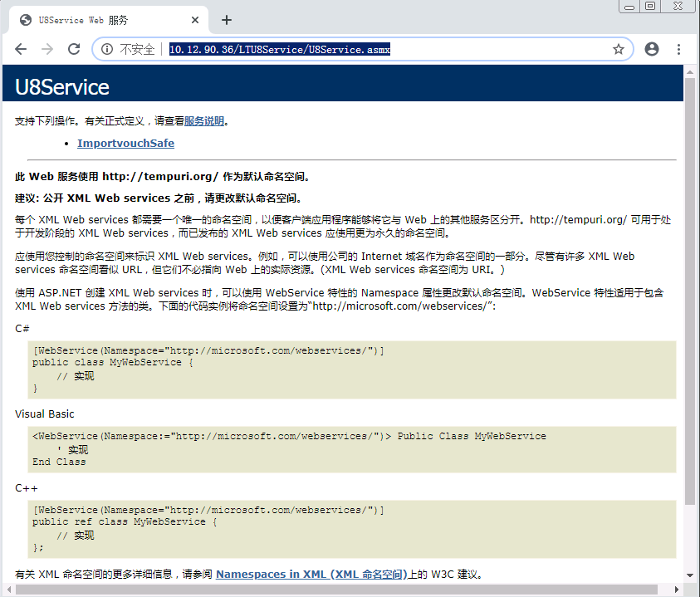Click the vertical scrollbar thumb
Screen dimensions: 700x597
[x=690, y=291]
